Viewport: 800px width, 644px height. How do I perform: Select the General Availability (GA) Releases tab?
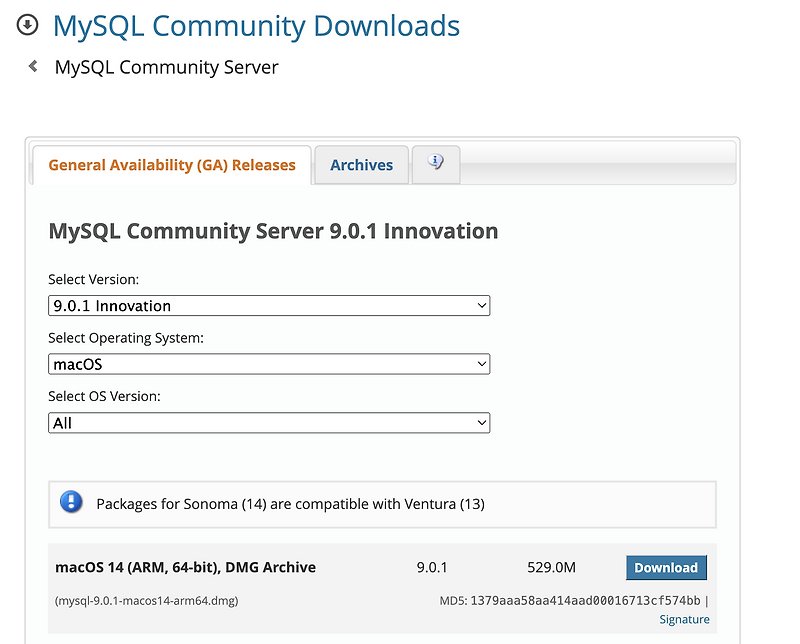pos(171,164)
